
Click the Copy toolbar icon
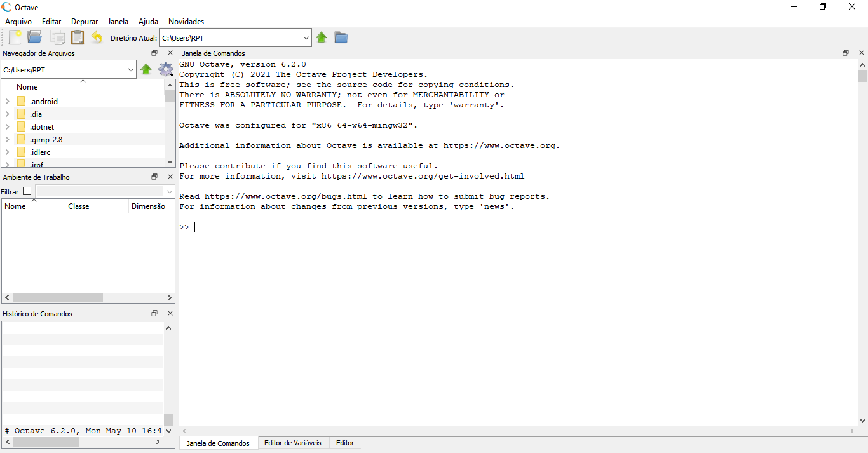pos(57,37)
